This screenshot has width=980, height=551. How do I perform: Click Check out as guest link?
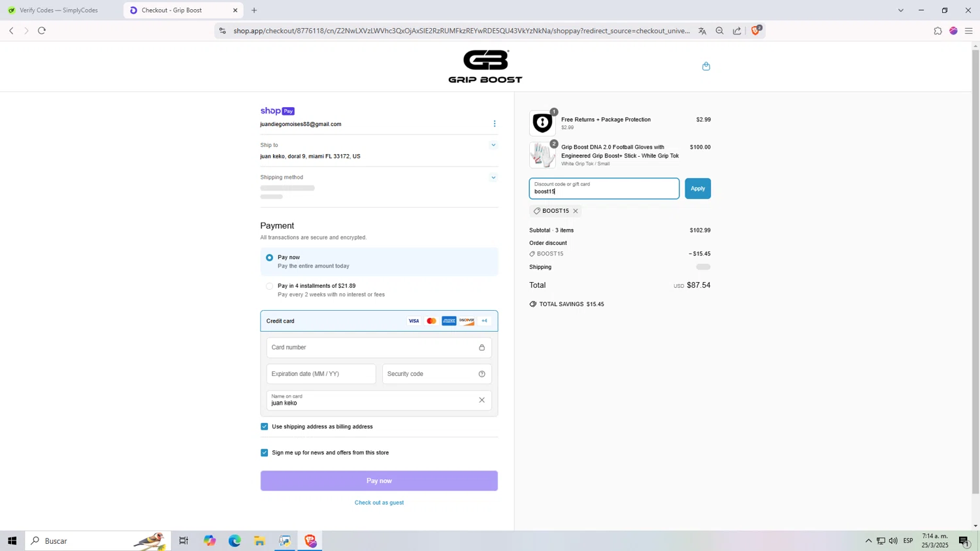379,503
